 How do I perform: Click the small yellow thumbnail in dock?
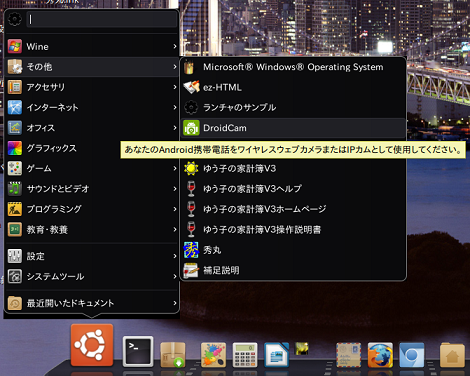point(302,349)
